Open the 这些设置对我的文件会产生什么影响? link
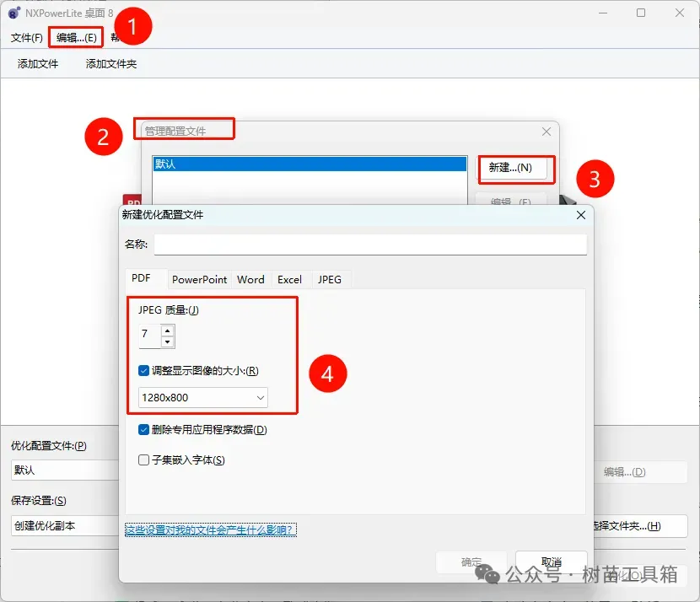Screen dimensions: 700x602 point(211,530)
